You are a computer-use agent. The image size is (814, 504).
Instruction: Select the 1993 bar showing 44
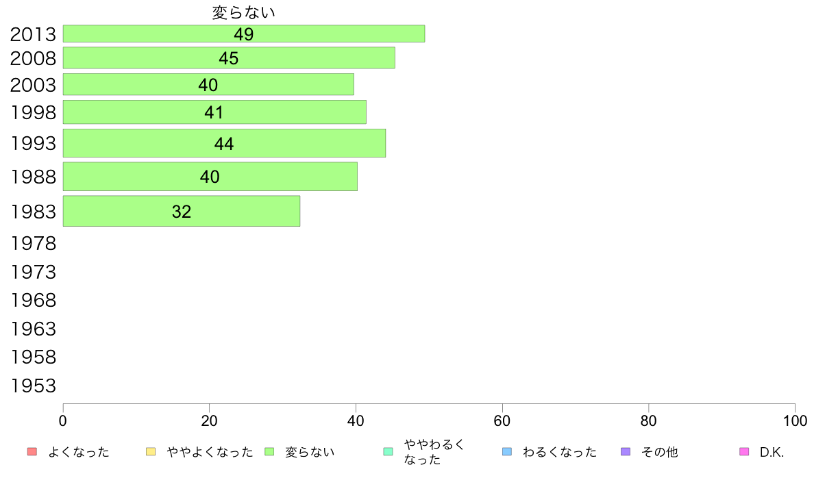pos(224,143)
